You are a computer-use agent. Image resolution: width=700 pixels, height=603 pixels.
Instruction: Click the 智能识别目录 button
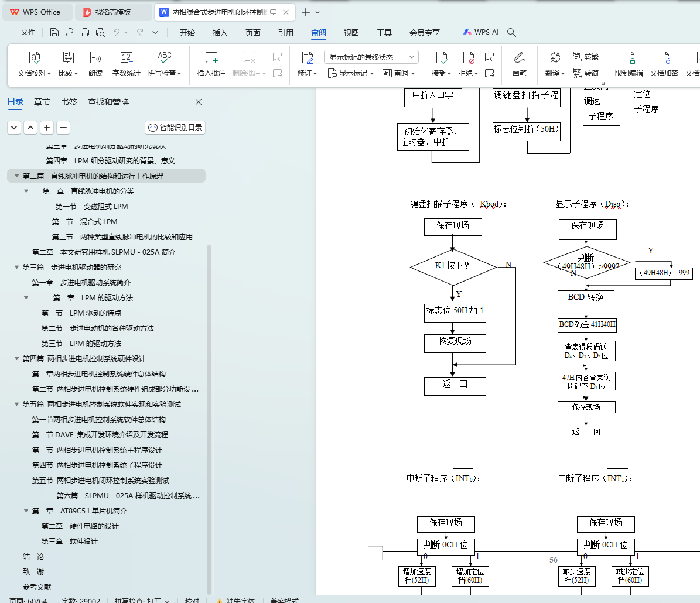click(x=175, y=128)
